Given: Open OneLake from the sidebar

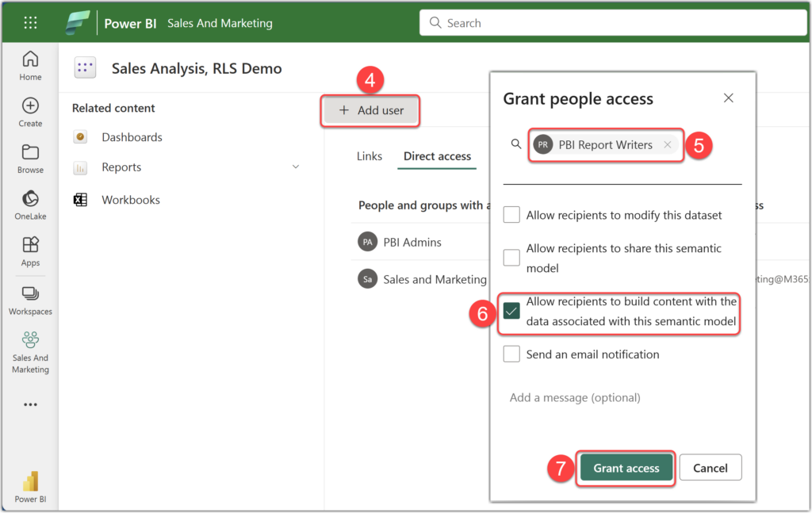Looking at the screenshot, I should click(30, 205).
